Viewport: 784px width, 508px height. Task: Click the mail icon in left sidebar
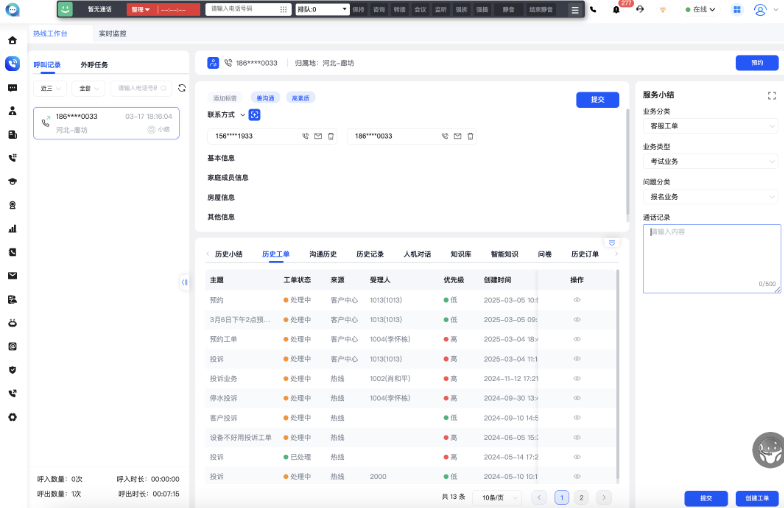pyautogui.click(x=13, y=276)
